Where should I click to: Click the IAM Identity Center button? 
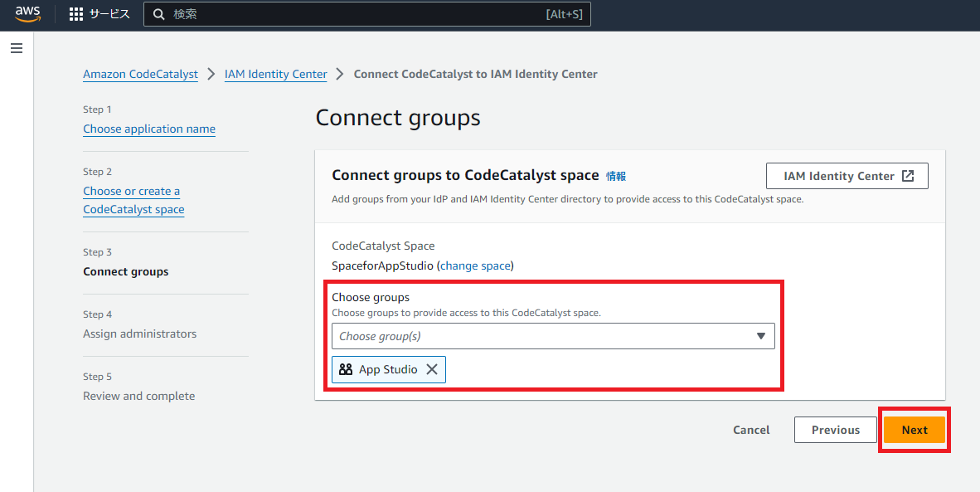click(847, 176)
